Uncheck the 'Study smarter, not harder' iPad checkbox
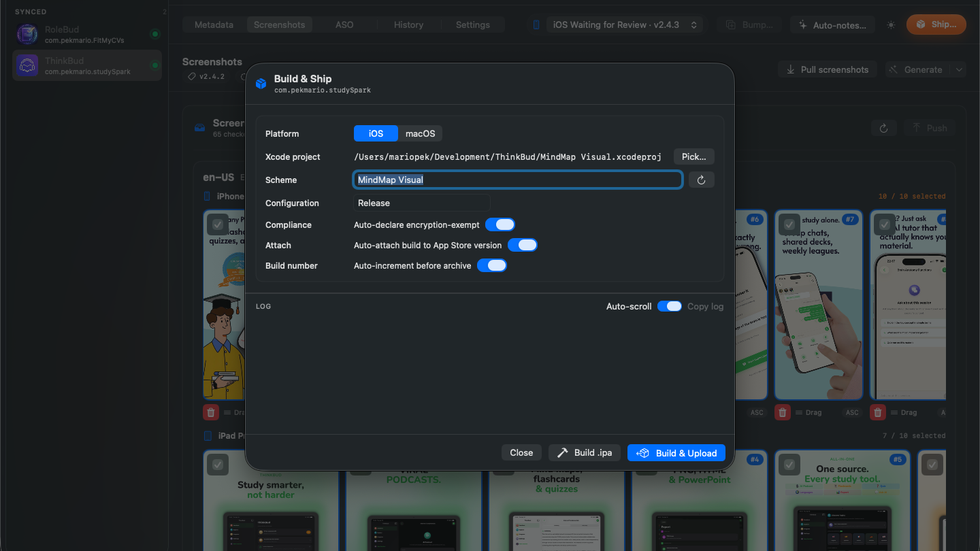Viewport: 980px width, 551px height. click(x=218, y=465)
